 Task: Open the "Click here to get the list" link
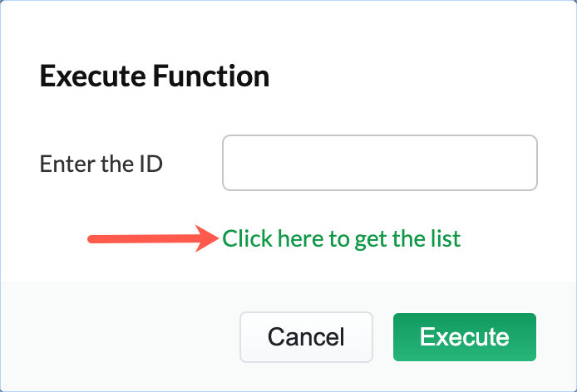[341, 239]
